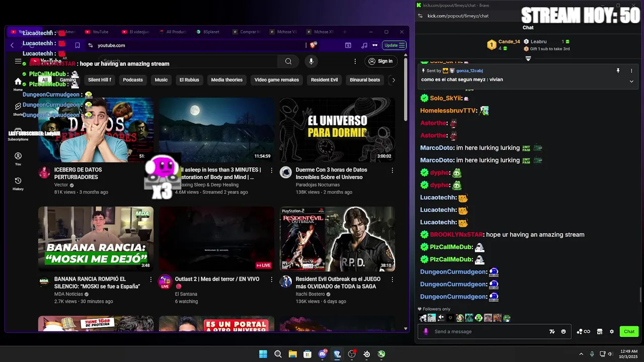Open channel points infinity icon in Kick chat
Screen dimensions: 644x362
[x=584, y=331]
